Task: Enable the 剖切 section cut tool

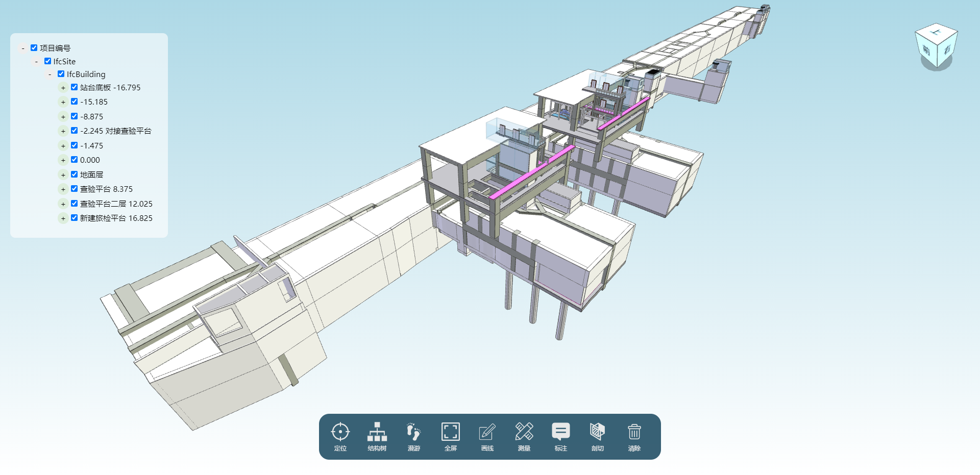Action: click(597, 432)
